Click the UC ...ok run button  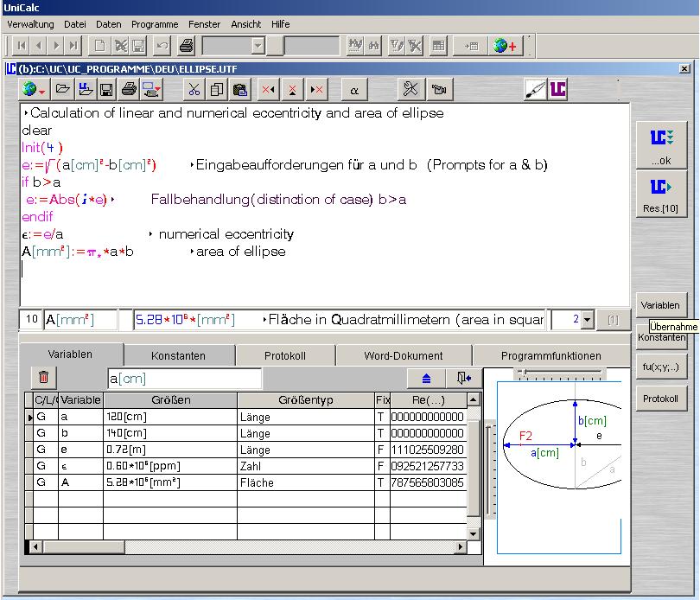coord(661,145)
